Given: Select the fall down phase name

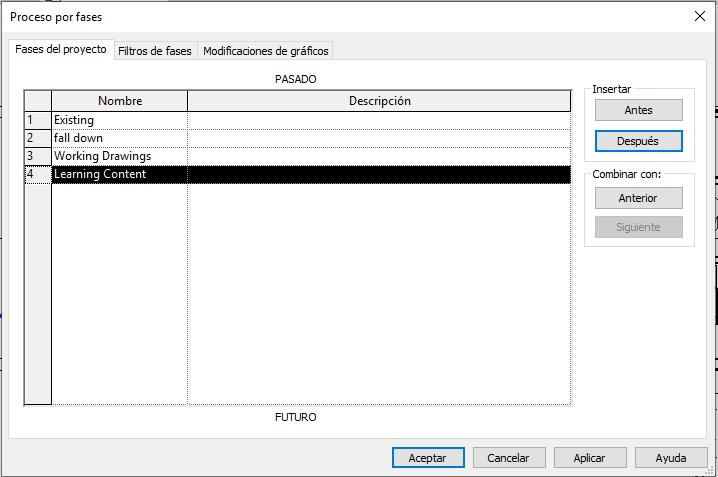Looking at the screenshot, I should (119, 138).
